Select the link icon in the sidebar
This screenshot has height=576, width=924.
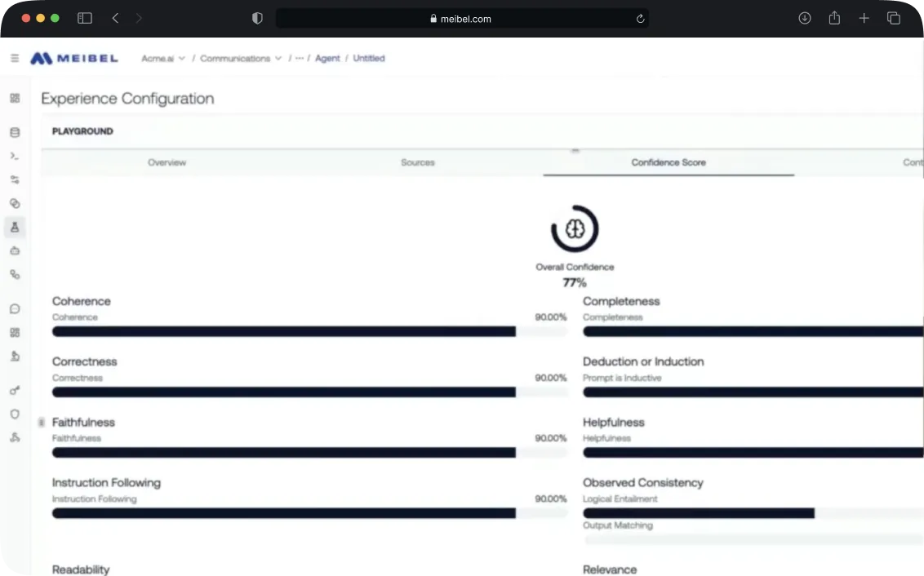(15, 203)
